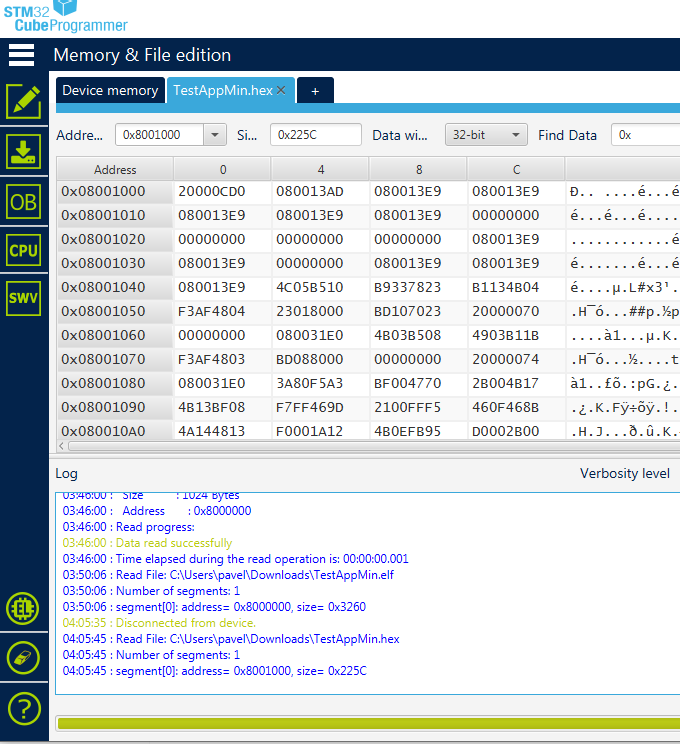Select cell 23018000
Viewport: 680px width, 744px height.
click(x=321, y=311)
